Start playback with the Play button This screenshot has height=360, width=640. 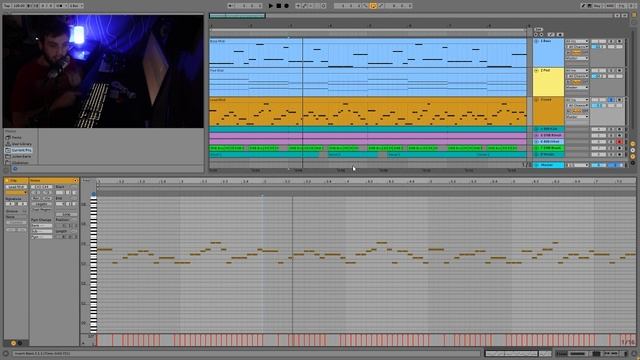point(271,6)
